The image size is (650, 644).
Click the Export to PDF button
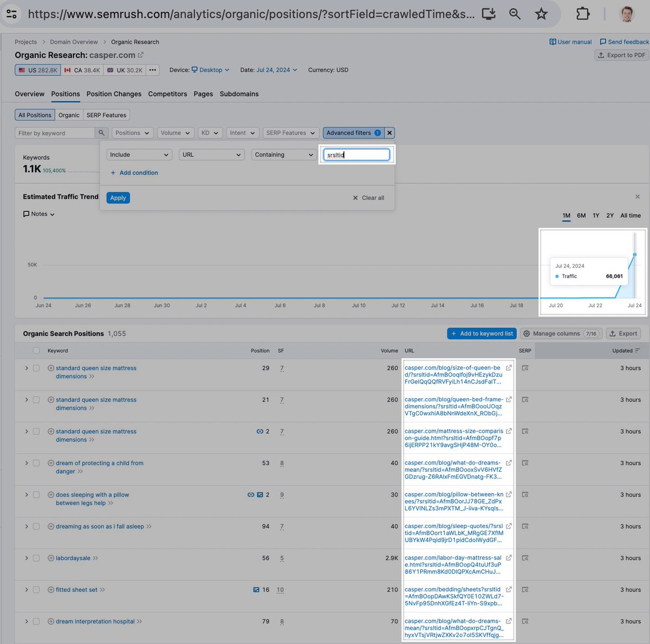pyautogui.click(x=622, y=55)
